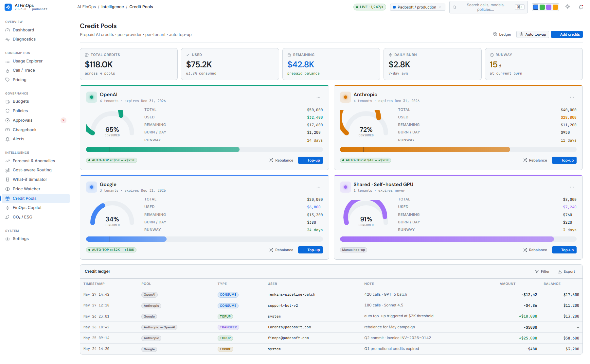Click the What-if Simulator icon
The image size is (590, 364).
tap(8, 180)
